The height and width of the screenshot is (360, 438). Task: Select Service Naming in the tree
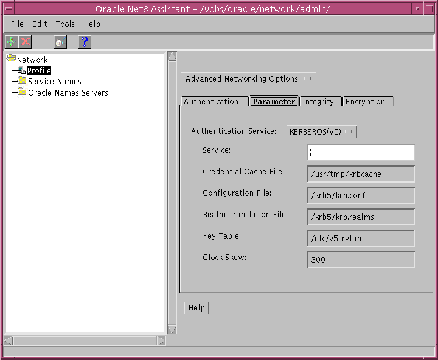point(54,81)
